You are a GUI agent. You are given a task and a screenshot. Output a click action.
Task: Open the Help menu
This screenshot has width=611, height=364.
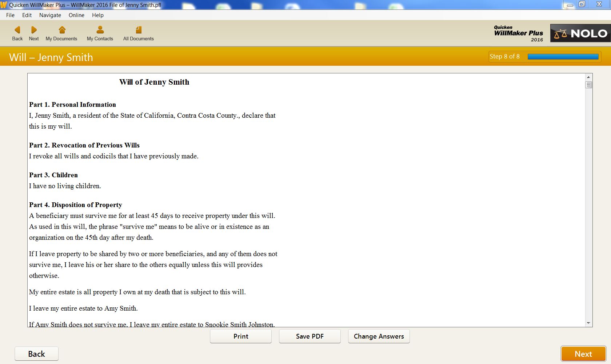tap(97, 15)
